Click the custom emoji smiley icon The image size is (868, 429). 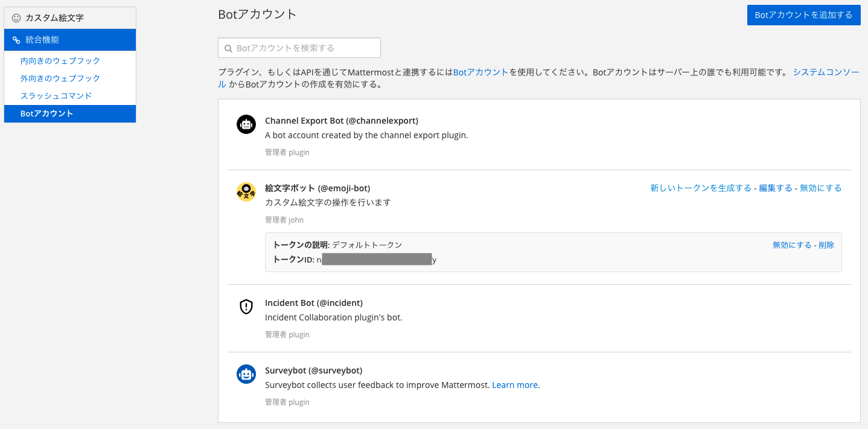point(16,18)
